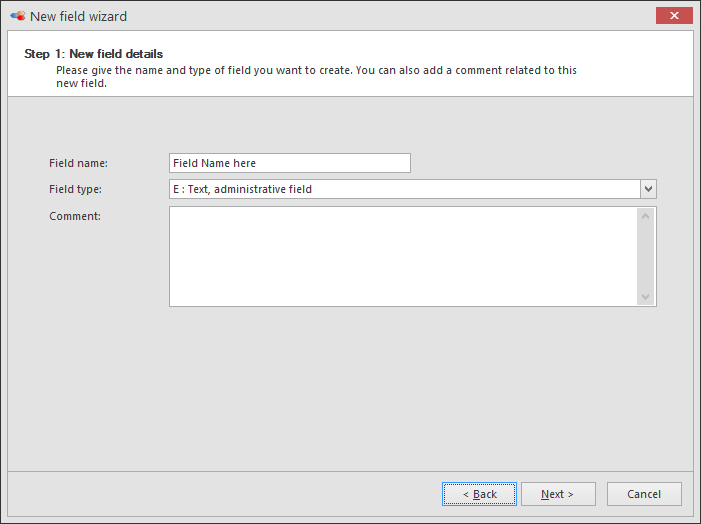Screen dimensions: 701x524
Task: Cancel the new field wizard
Action: [x=644, y=494]
